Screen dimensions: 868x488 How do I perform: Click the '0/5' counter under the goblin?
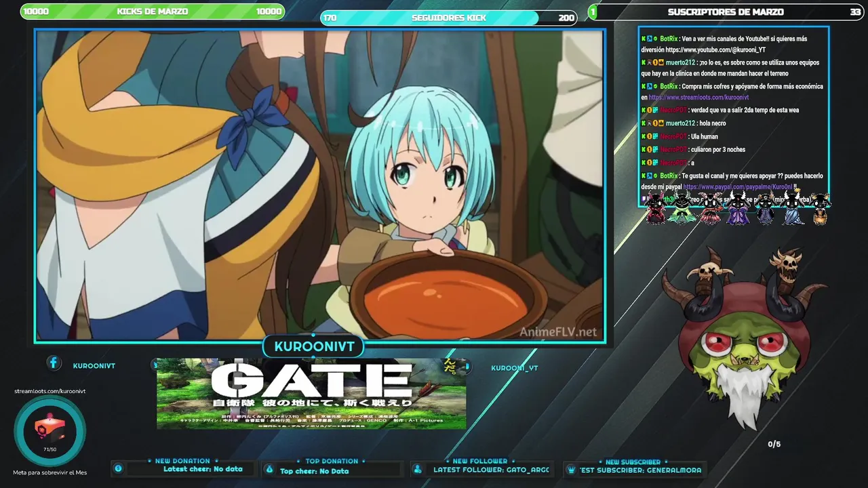coord(774,444)
